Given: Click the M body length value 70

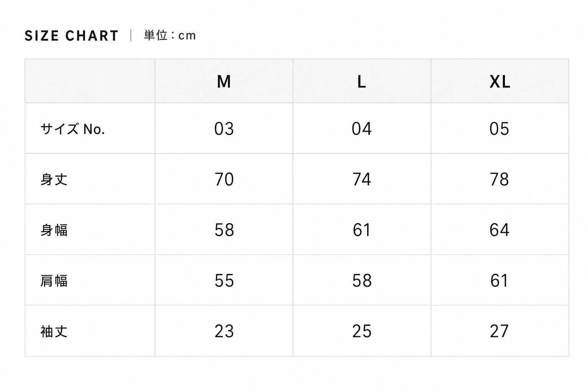Looking at the screenshot, I should [224, 179].
